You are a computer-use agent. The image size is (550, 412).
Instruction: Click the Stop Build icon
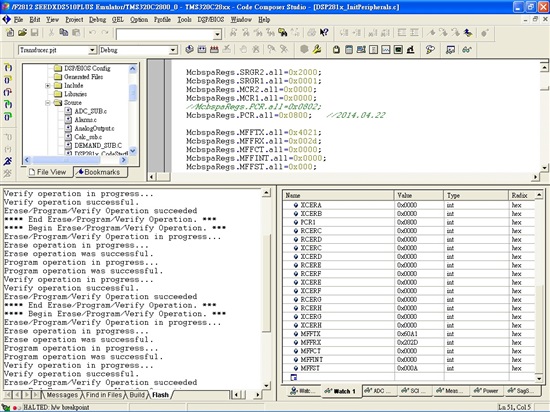click(227, 50)
